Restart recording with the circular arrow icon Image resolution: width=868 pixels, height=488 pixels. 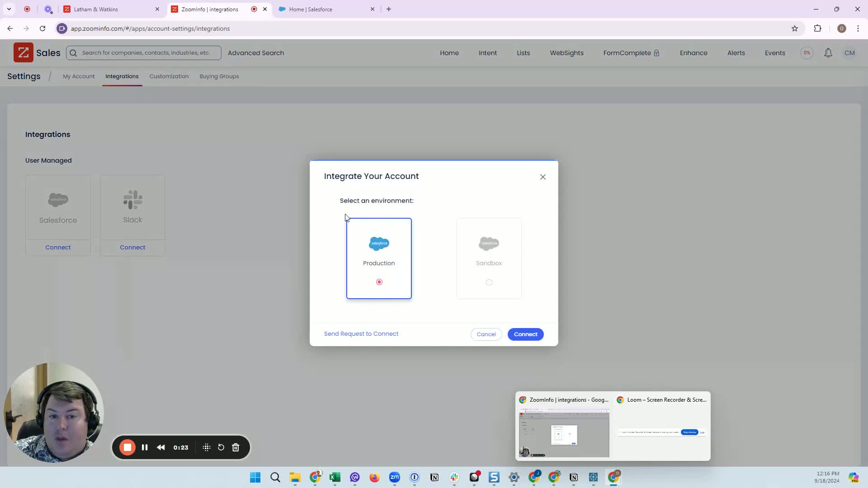tap(221, 447)
